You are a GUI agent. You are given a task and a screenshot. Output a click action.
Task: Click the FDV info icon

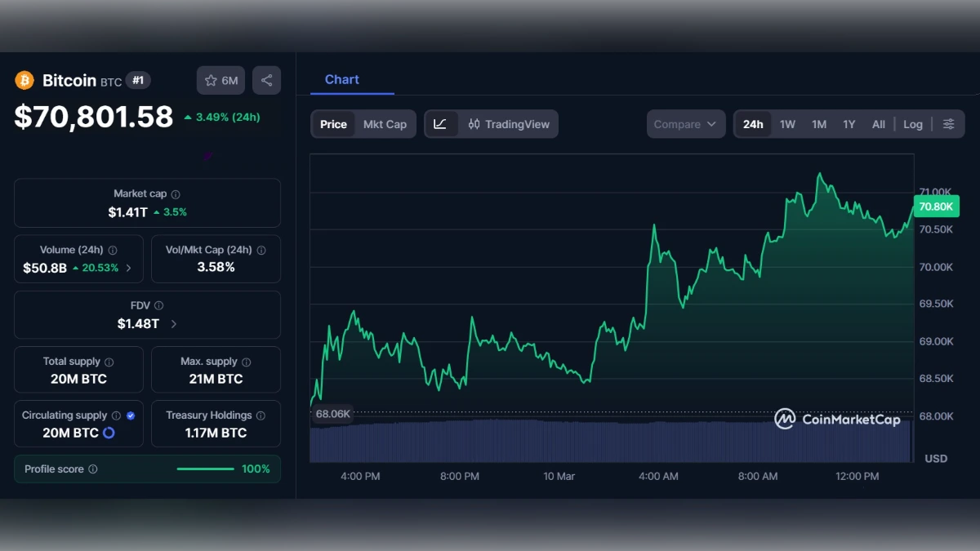160,304
